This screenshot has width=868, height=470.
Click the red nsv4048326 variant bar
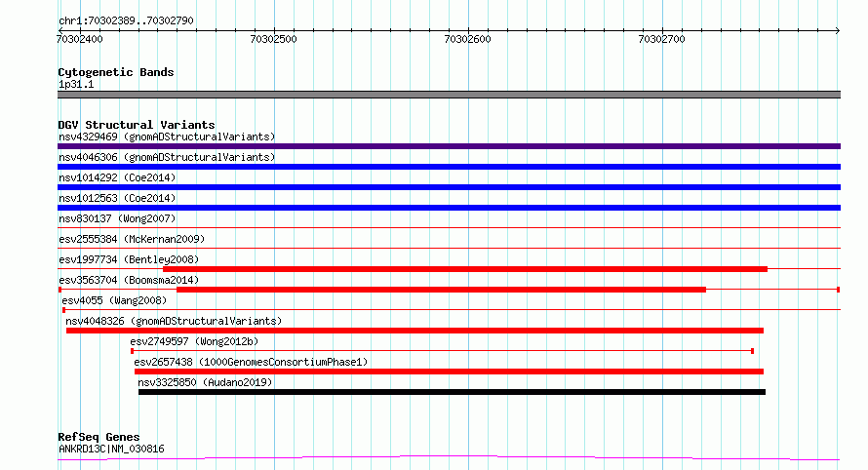(414, 331)
